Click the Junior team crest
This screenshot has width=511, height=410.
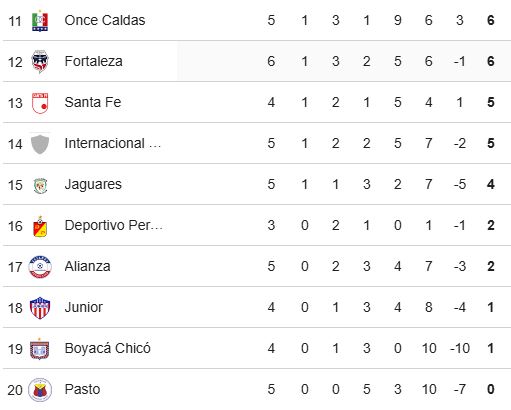click(40, 308)
